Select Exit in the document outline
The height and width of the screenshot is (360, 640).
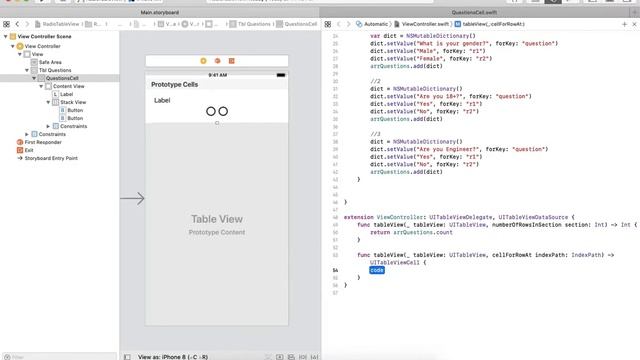pyautogui.click(x=25, y=150)
